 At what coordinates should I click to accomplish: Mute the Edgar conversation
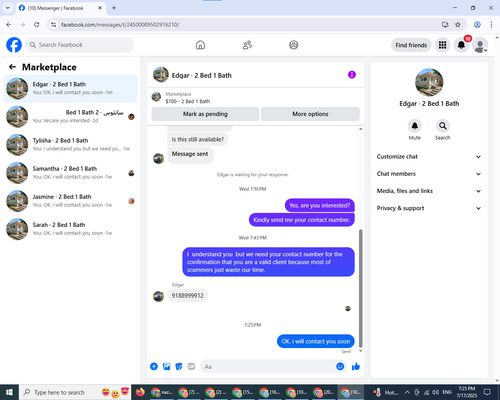[x=415, y=126]
